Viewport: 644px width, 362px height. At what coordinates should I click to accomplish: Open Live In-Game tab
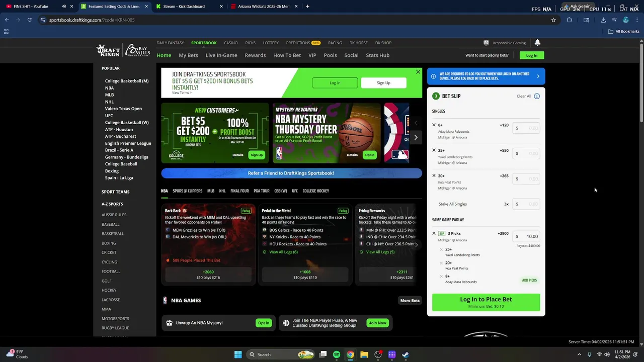[221, 55]
